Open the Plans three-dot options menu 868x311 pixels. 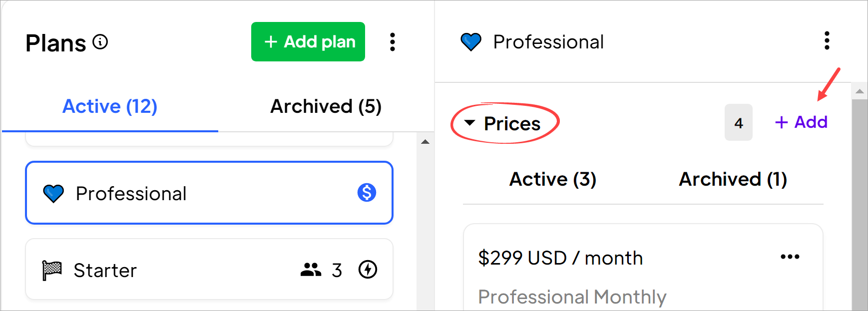(393, 42)
